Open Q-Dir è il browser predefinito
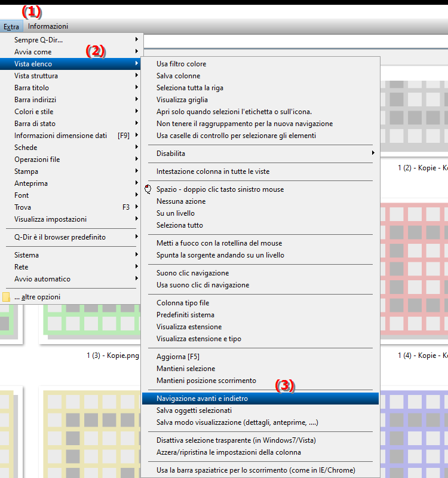The width and height of the screenshot is (448, 478). [70, 237]
